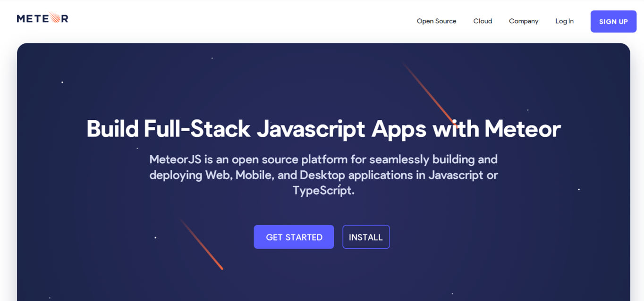
Task: Click the INSTALL button
Action: [366, 237]
